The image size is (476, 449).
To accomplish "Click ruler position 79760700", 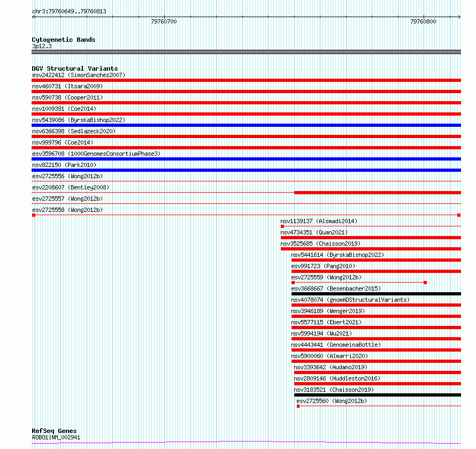I will [164, 21].
